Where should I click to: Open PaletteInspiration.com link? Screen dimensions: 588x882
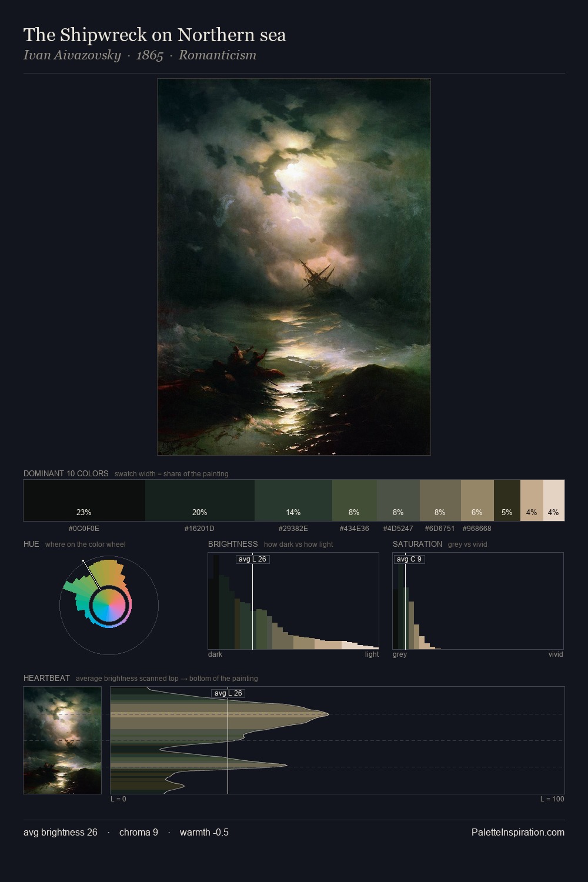tap(518, 832)
